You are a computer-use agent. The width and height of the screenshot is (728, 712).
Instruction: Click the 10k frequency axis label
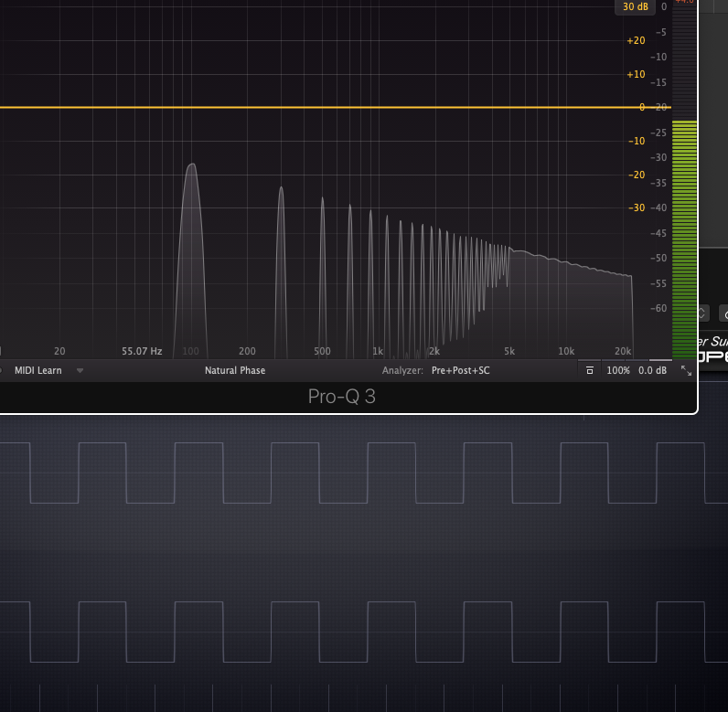566,351
